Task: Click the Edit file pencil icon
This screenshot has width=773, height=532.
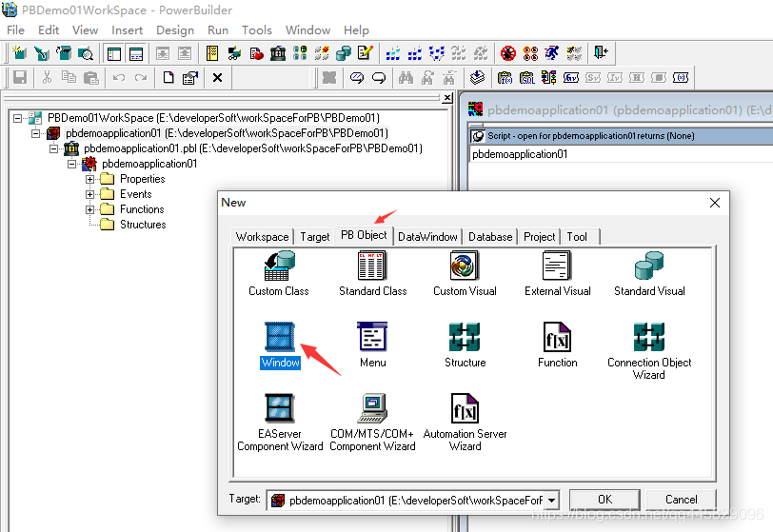Action: (366, 52)
